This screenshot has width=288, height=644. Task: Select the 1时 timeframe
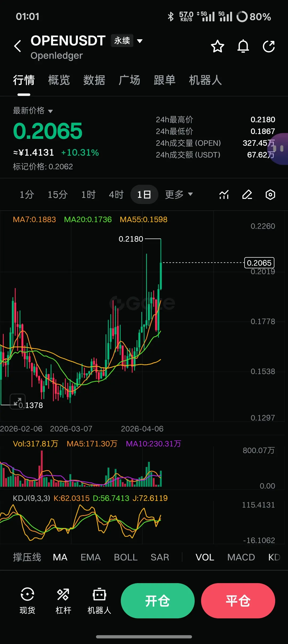coord(88,194)
